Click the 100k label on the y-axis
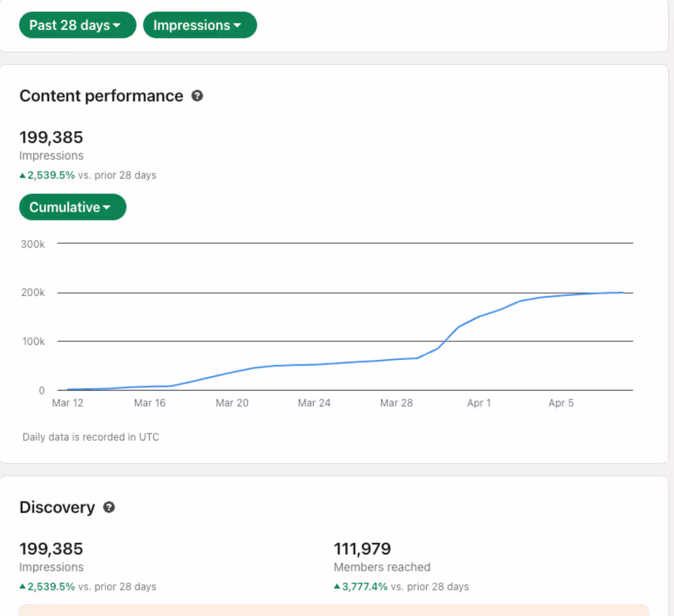 [33, 342]
